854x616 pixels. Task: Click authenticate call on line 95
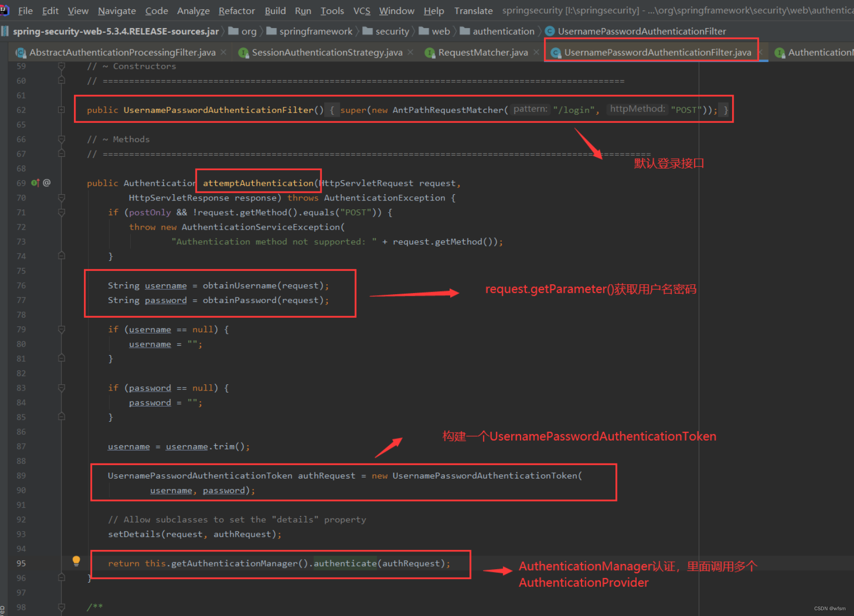pos(344,563)
